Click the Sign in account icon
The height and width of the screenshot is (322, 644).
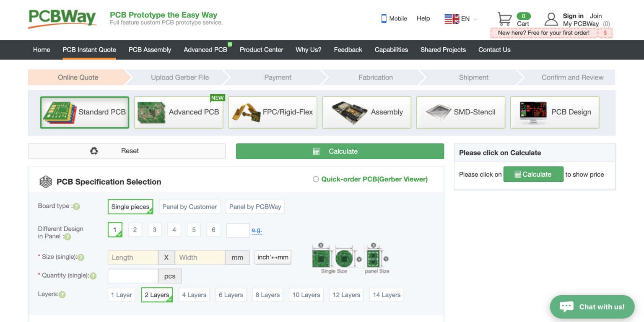pyautogui.click(x=551, y=18)
